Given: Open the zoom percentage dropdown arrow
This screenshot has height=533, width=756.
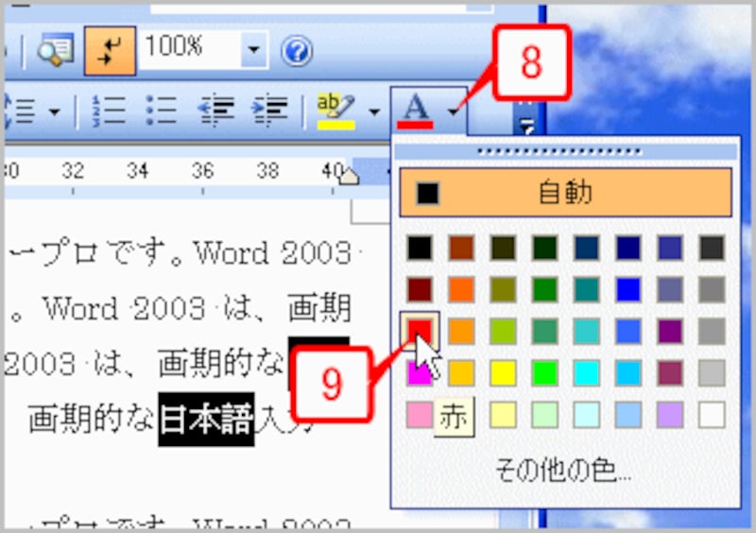Looking at the screenshot, I should [254, 49].
